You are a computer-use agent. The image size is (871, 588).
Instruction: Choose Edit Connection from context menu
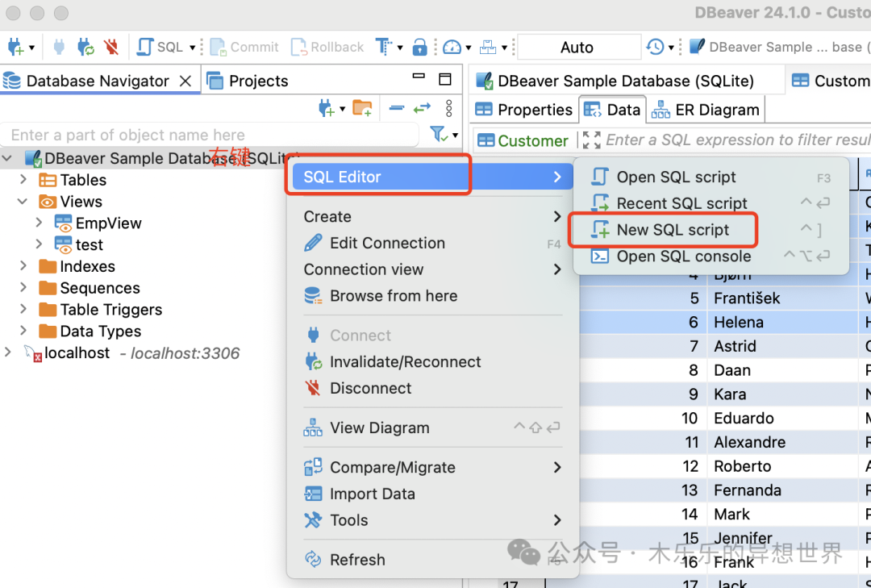[x=433, y=243]
